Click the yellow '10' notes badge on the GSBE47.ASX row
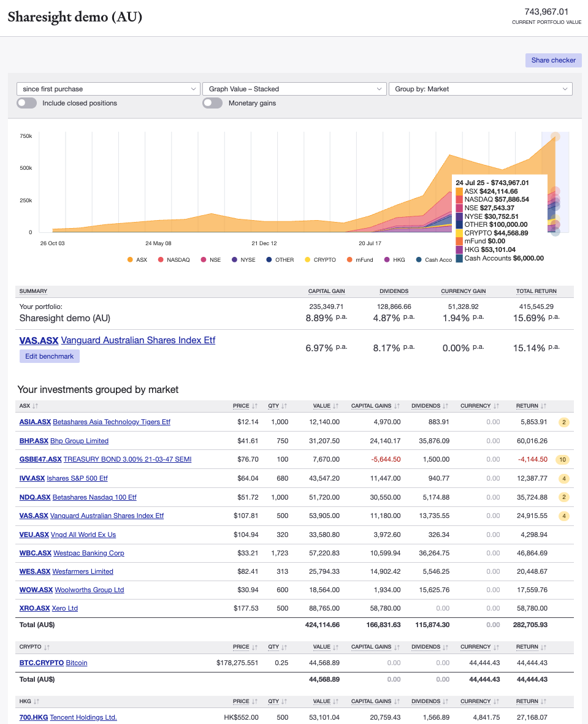 563,459
